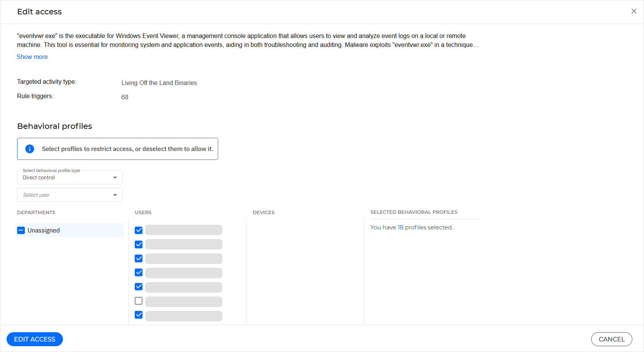Screen dimensions: 644x352
Task: Click the first user's name placeholder
Action: click(x=184, y=230)
